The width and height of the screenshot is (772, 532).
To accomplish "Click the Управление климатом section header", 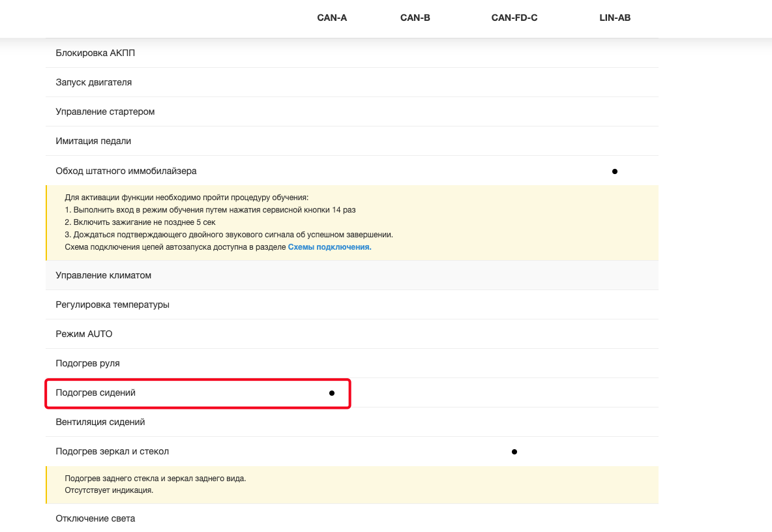I will tap(103, 275).
